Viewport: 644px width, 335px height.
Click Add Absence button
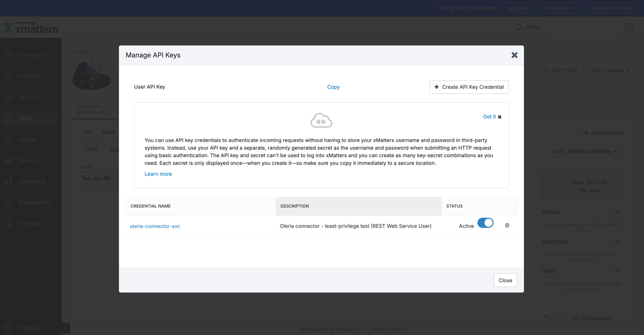click(603, 133)
